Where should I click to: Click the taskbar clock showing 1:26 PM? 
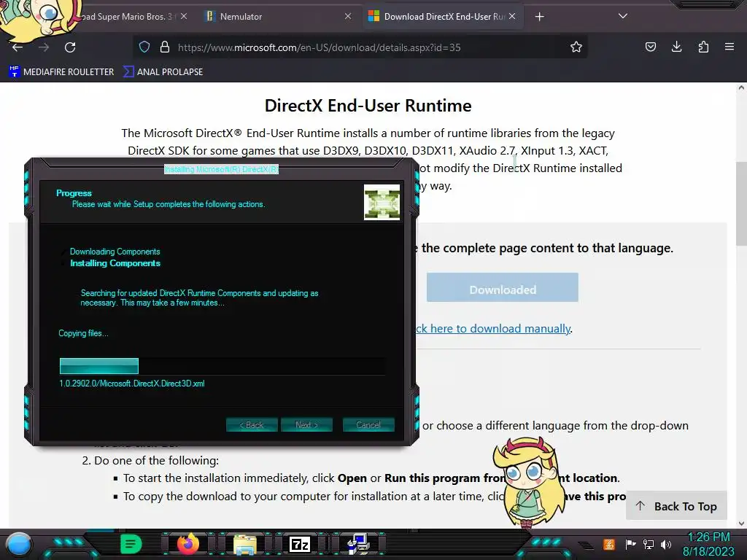pos(708,544)
